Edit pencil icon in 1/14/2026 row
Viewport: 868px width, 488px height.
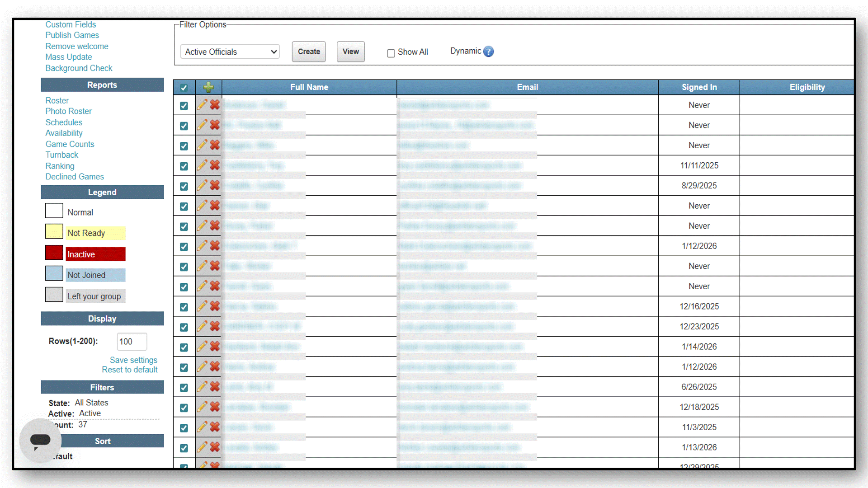202,347
